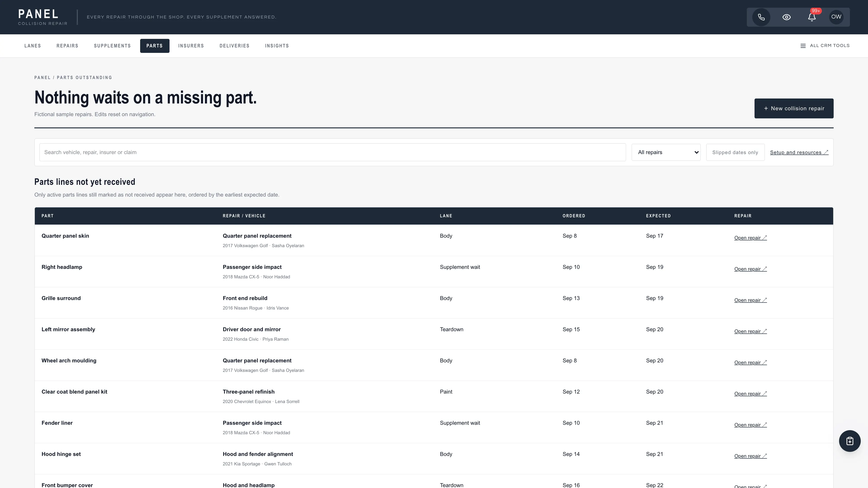Image resolution: width=868 pixels, height=488 pixels.
Task: Open the All CRM Tools hamburger menu
Action: (825, 46)
